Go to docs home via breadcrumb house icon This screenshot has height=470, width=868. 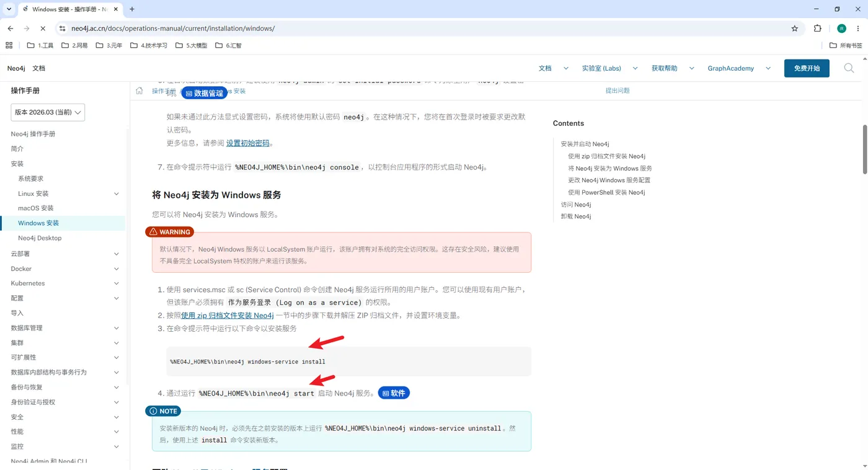(139, 91)
